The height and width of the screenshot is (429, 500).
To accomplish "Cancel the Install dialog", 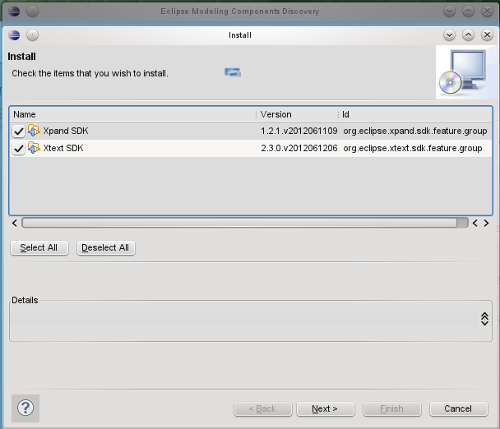I will click(x=459, y=409).
